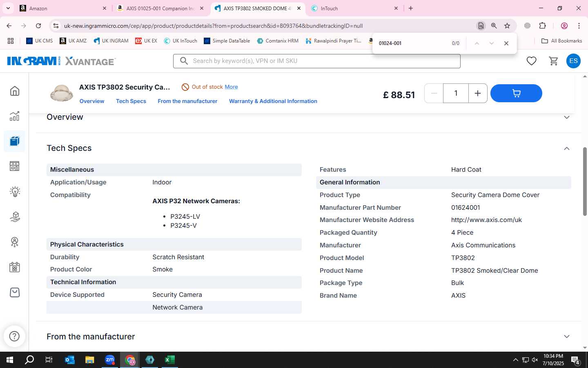588x368 pixels.
Task: Expand the From the manufacturer chevron
Action: click(566, 337)
